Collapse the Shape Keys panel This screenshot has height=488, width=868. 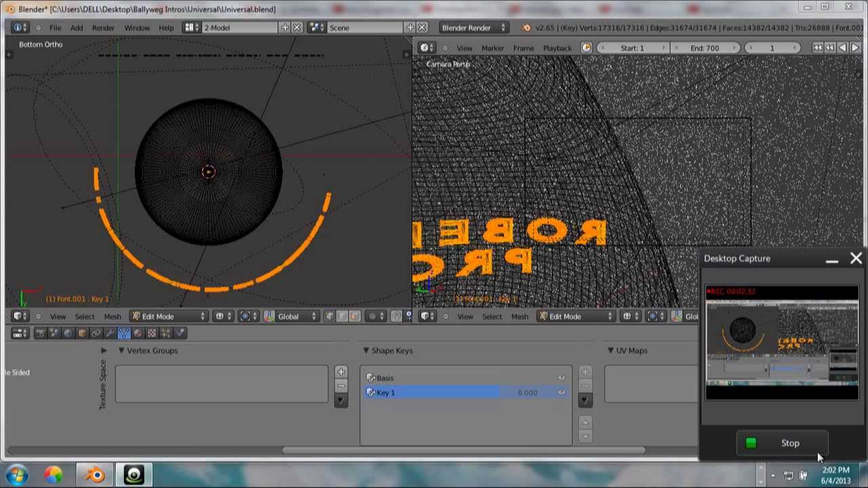[366, 350]
